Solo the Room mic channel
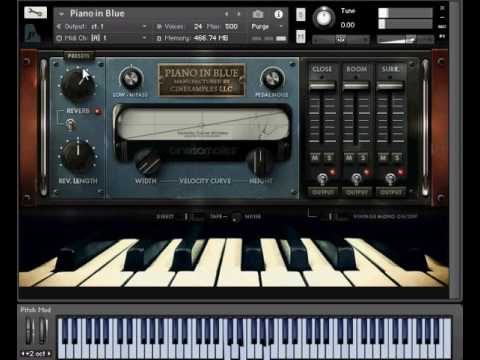The height and width of the screenshot is (360, 480). coord(363,157)
